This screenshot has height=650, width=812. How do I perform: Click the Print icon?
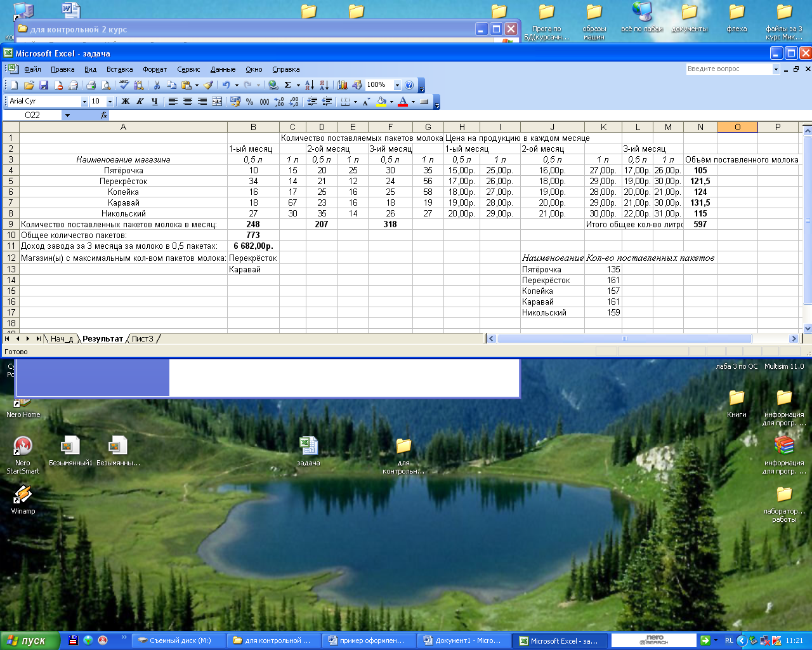coord(91,85)
